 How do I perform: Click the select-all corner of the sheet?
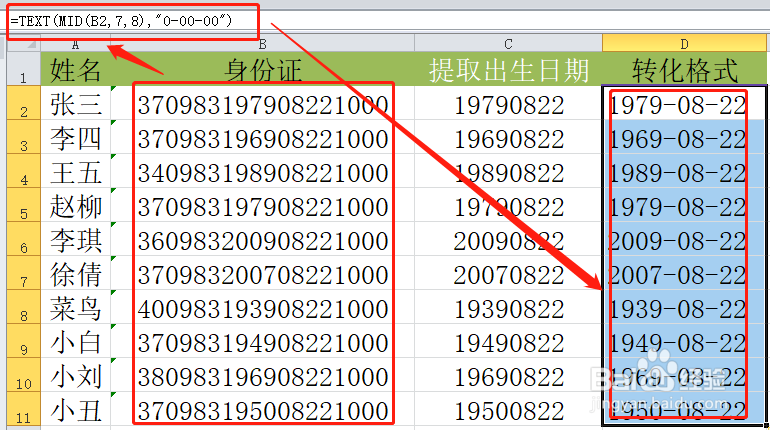[x=23, y=44]
